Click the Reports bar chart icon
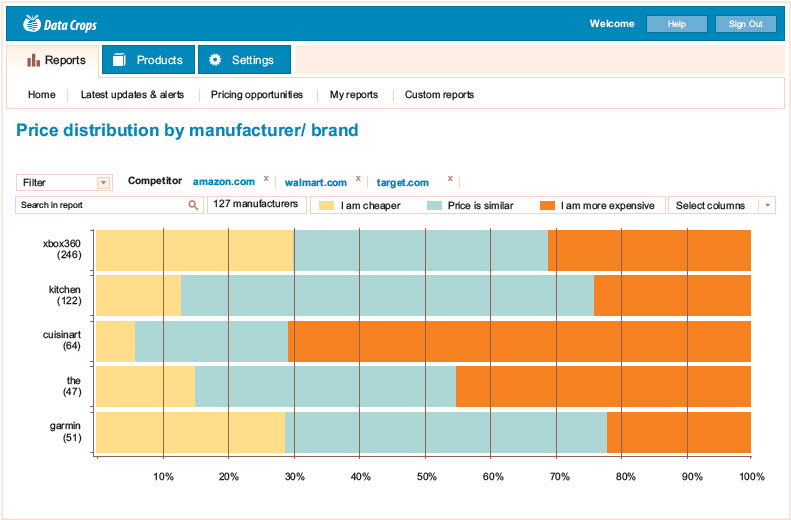Screen dimensions: 791x520 point(33,61)
